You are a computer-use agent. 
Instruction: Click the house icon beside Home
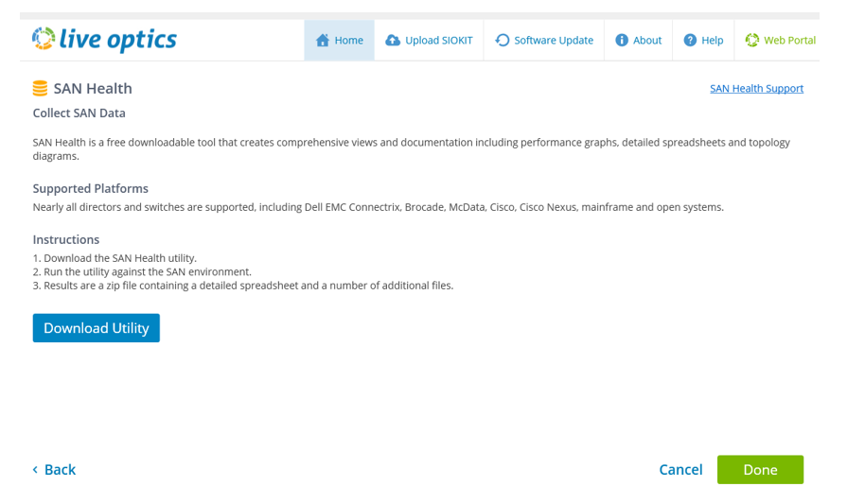323,41
